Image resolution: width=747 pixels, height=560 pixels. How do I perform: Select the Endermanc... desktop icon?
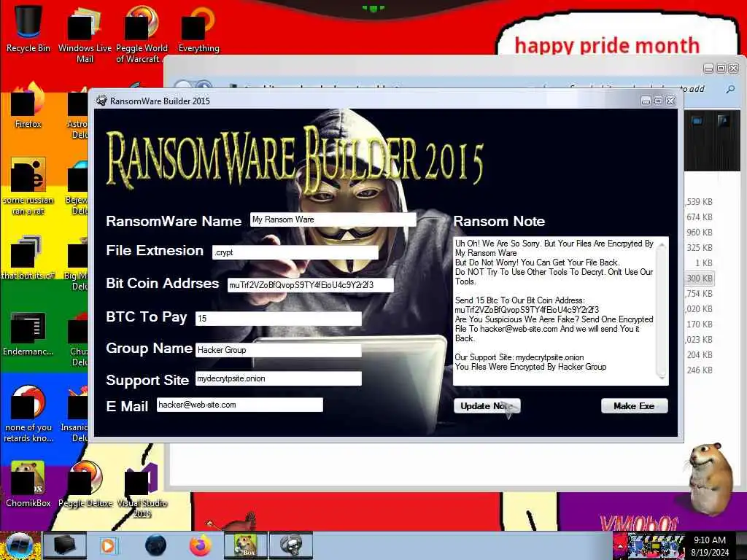pos(28,333)
